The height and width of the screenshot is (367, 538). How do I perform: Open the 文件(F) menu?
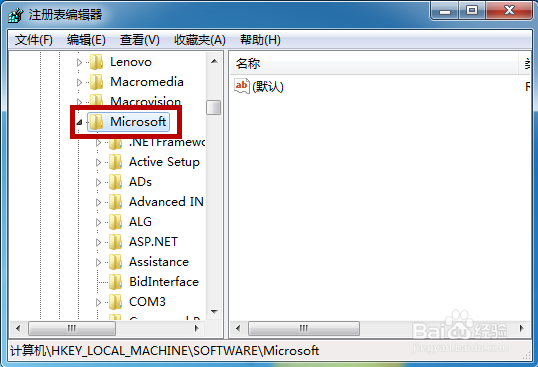(34, 40)
